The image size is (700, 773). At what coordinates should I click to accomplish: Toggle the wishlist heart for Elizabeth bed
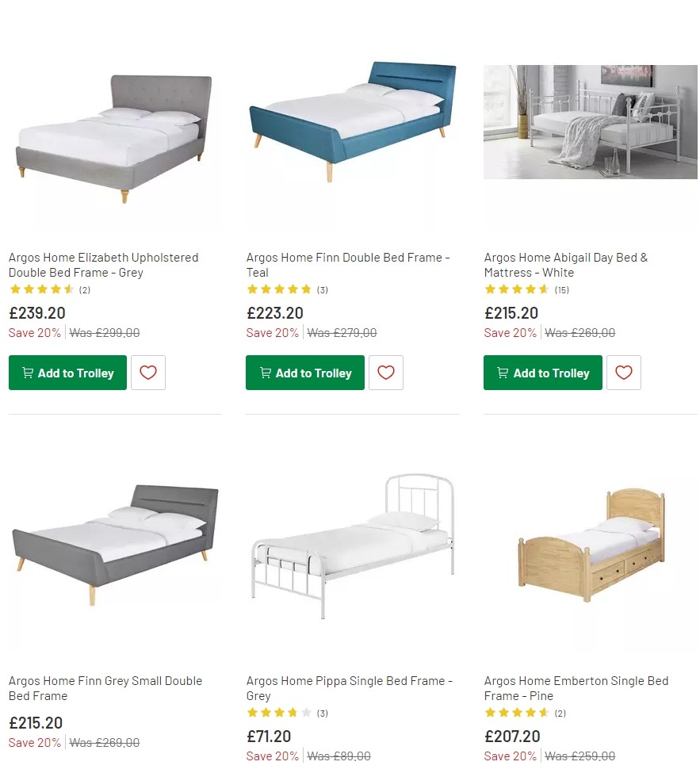[148, 373]
